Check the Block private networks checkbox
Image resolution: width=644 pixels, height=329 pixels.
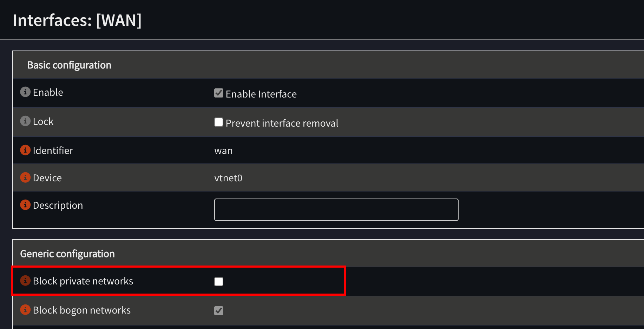(x=218, y=281)
